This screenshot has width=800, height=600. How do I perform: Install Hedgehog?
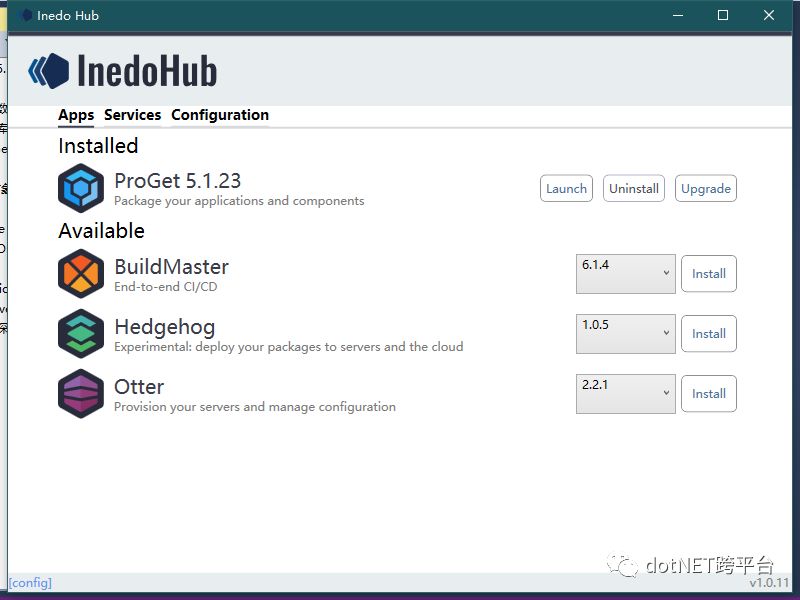click(x=709, y=334)
